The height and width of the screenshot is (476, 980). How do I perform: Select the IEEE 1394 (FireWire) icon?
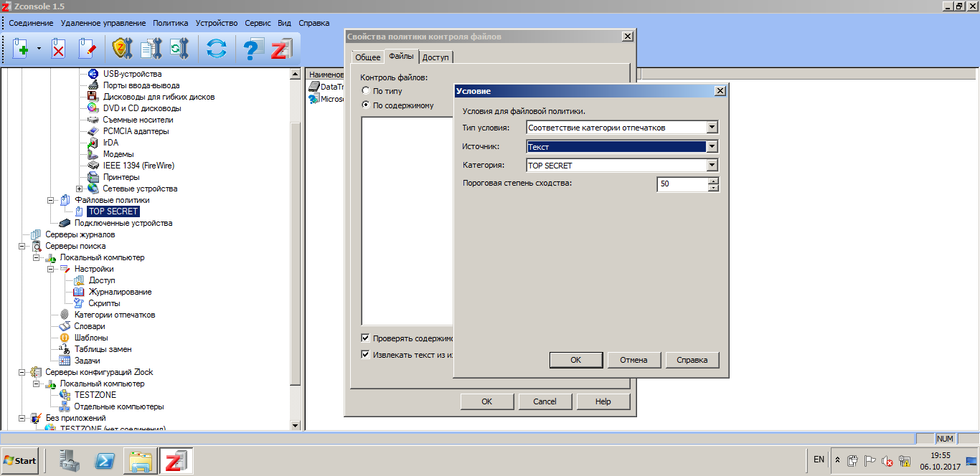[93, 166]
